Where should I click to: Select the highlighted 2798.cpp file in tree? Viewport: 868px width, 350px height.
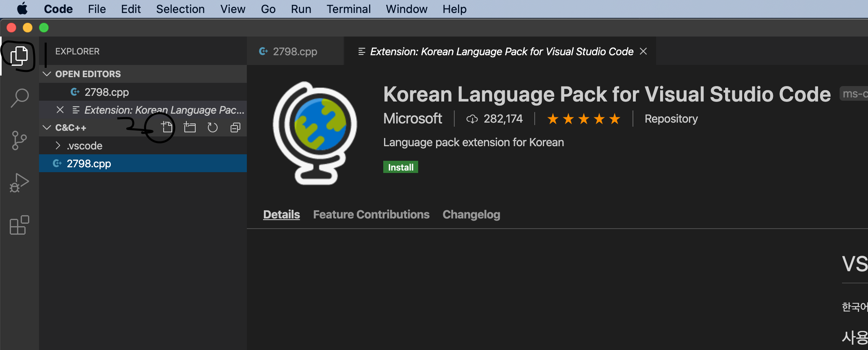click(143, 163)
